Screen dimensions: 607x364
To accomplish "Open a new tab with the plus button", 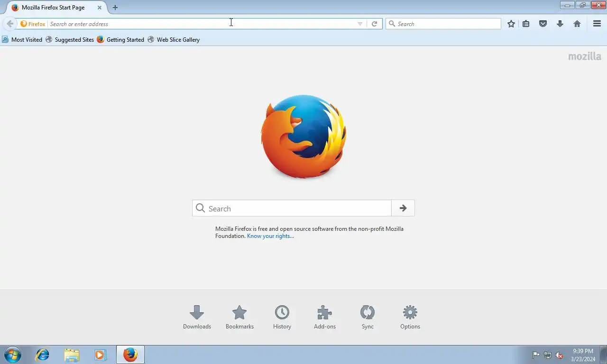I will coord(115,8).
